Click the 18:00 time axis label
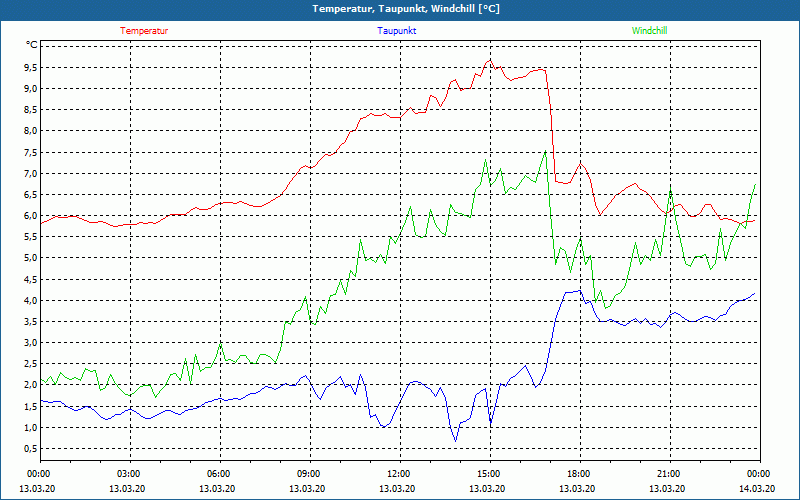The width and height of the screenshot is (800, 500). click(580, 474)
